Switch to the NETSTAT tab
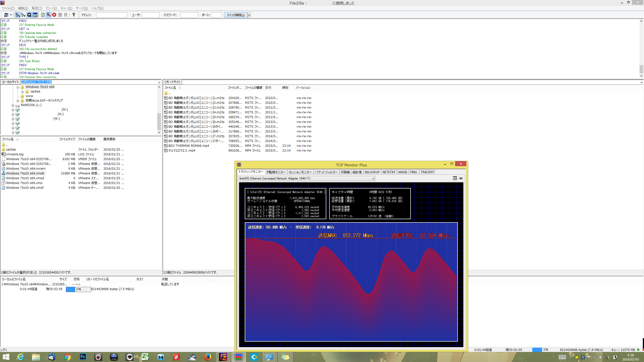Screen dimensions: 644x362 389,172
